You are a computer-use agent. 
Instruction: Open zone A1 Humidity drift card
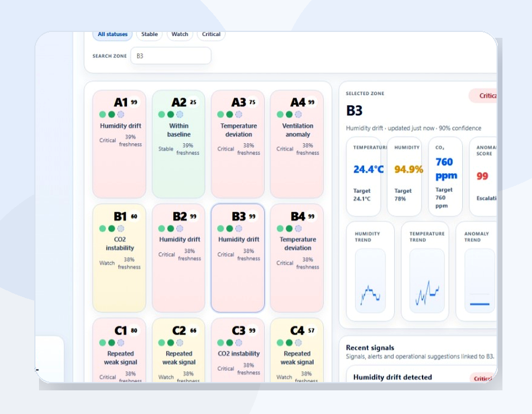(119, 144)
